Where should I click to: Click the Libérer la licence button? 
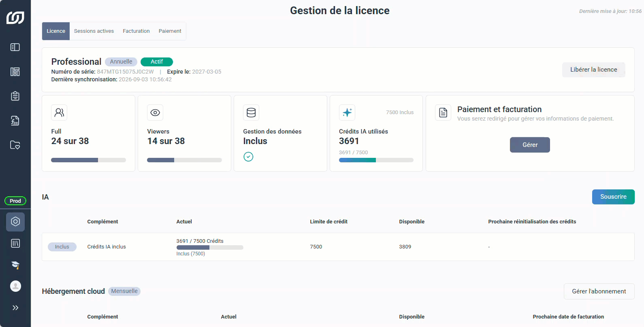(x=594, y=70)
